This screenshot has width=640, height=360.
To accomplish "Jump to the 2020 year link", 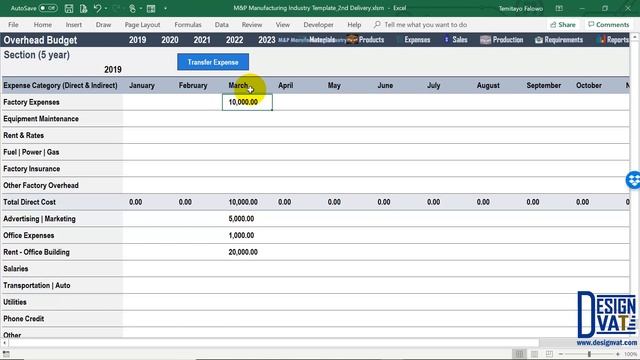I will coord(170,40).
